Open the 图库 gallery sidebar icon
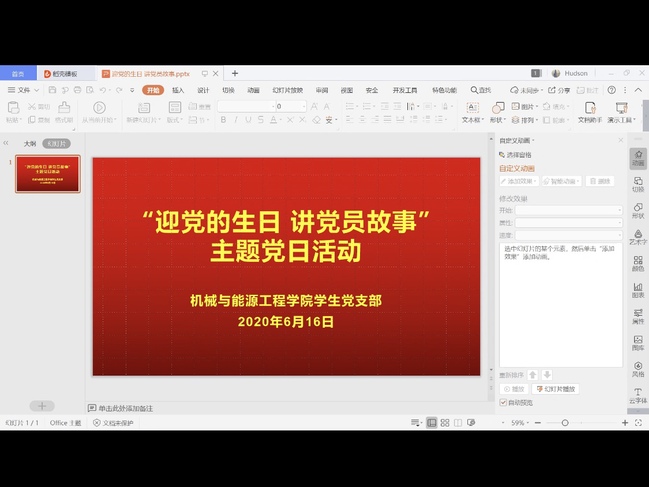The height and width of the screenshot is (487, 649). coord(637,343)
